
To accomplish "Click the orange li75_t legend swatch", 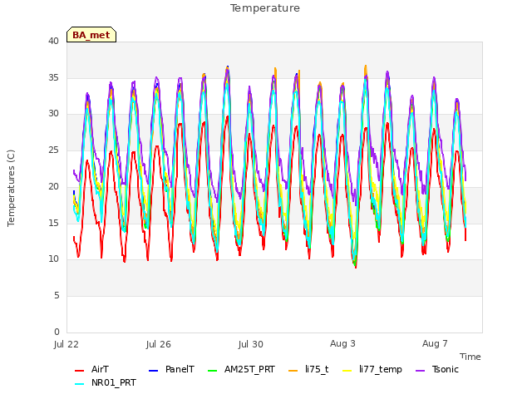I will click(293, 371).
